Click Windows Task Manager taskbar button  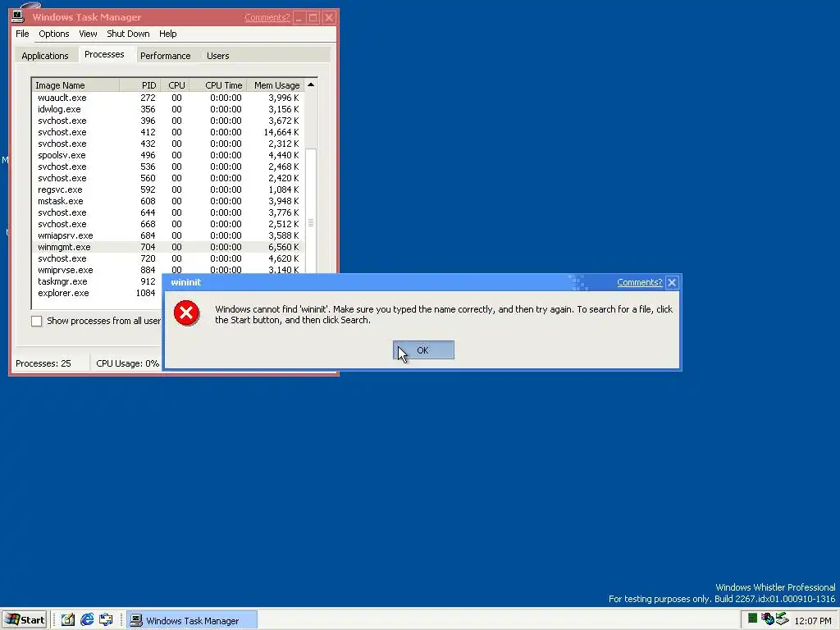pyautogui.click(x=192, y=620)
